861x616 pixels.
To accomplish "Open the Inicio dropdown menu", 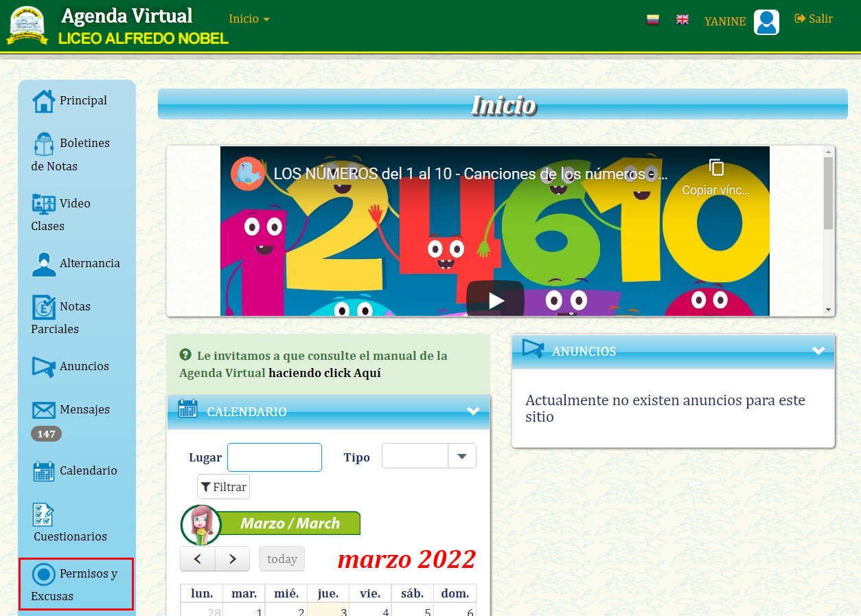I will 249,19.
